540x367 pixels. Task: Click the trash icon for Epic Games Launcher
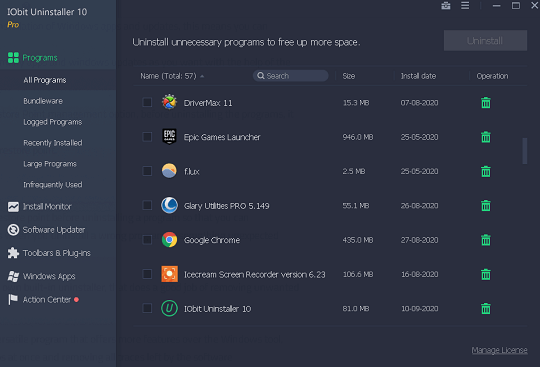486,137
